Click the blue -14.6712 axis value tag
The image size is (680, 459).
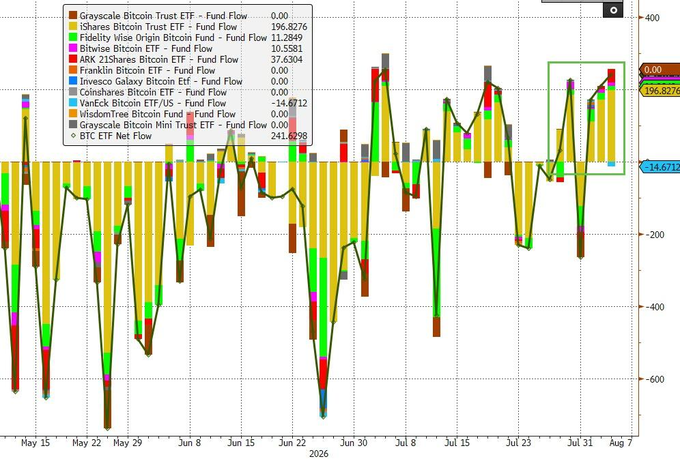pyautogui.click(x=660, y=167)
